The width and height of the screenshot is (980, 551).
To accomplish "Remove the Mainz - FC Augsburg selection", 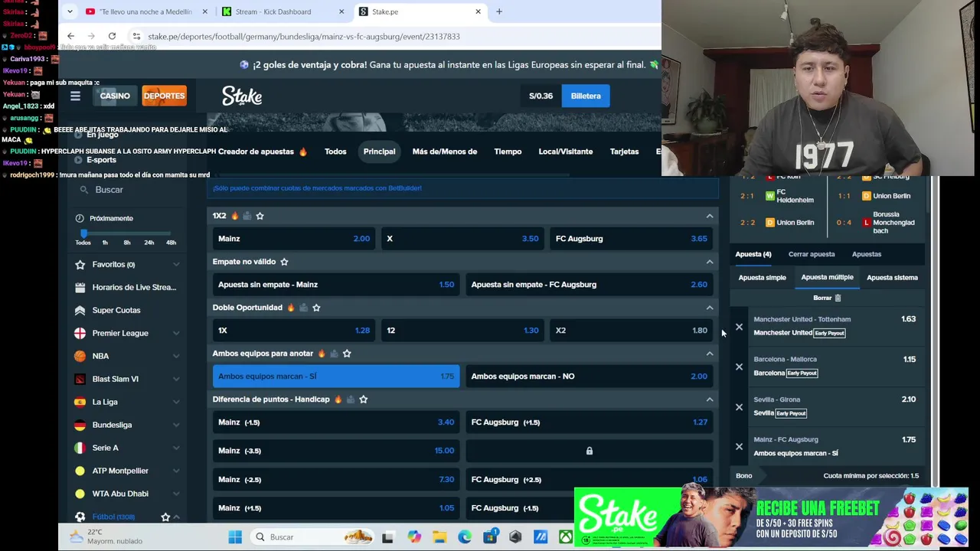I will tap(739, 446).
